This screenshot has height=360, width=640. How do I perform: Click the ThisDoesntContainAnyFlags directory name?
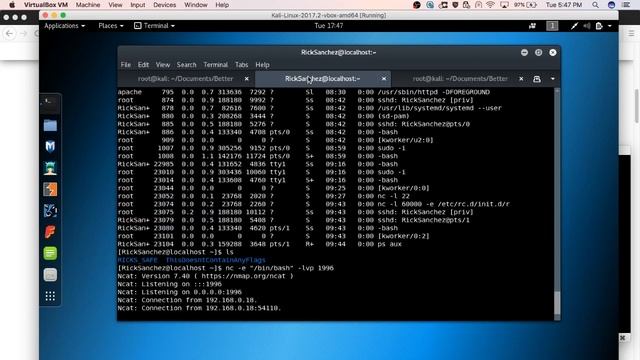tap(216, 260)
